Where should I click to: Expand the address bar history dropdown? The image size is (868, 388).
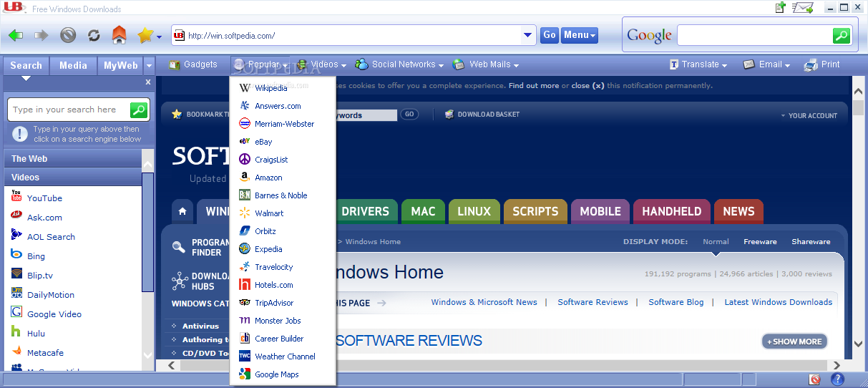[x=528, y=35]
